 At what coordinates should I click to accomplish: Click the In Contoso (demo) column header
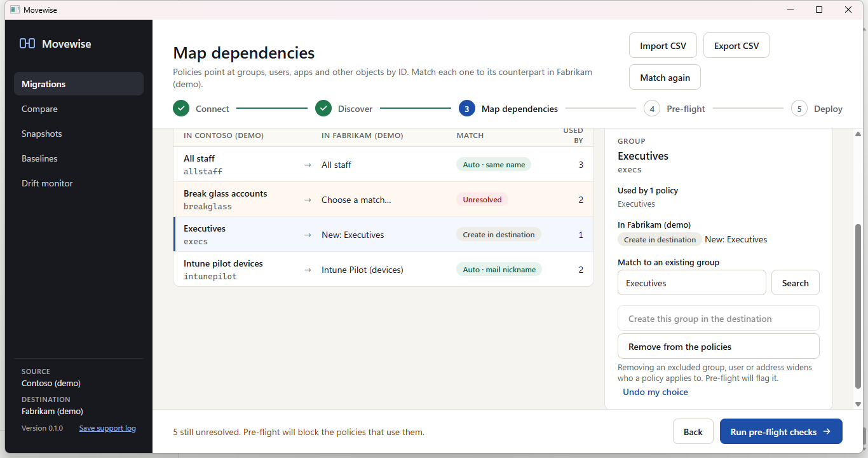[224, 135]
